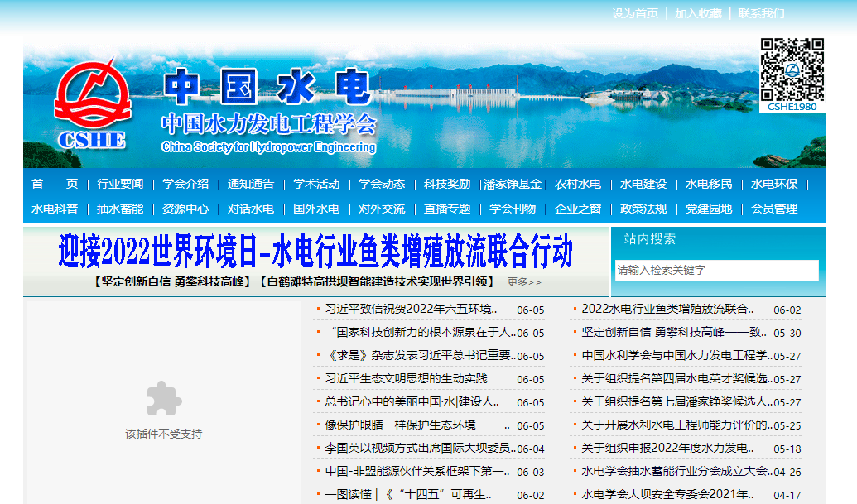Open article 习近平致信祝贺2022年六五环境
Viewport: 857px width, 504px height.
tap(412, 309)
